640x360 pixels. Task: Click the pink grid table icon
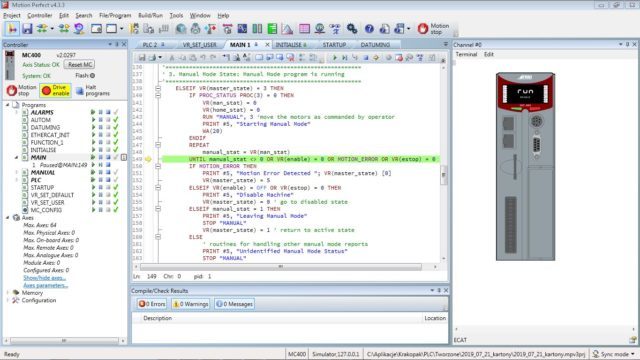pos(304,29)
